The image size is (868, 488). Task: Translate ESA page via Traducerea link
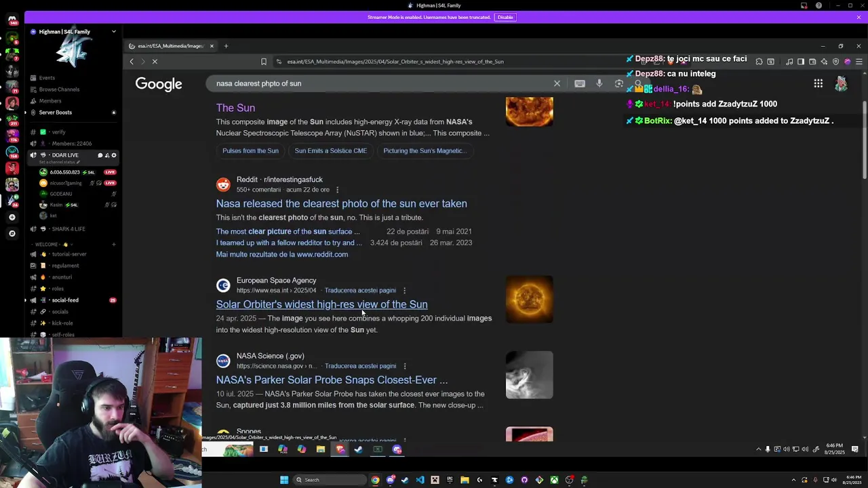(360, 290)
